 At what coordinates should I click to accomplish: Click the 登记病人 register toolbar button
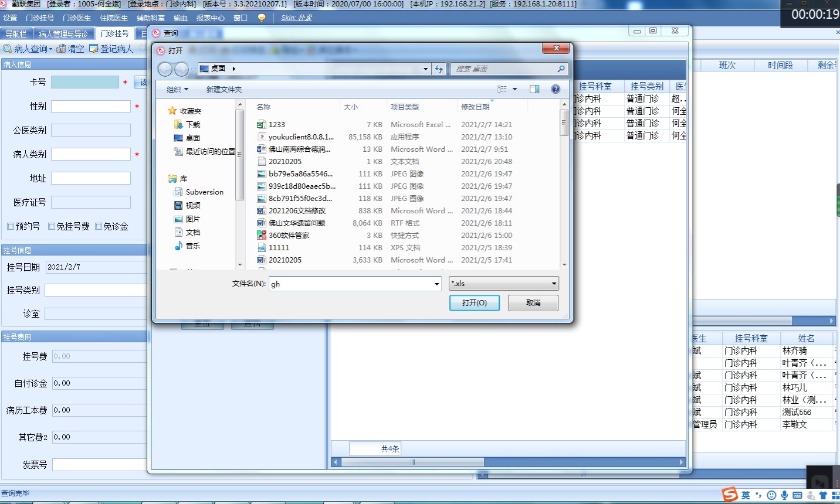tap(111, 49)
